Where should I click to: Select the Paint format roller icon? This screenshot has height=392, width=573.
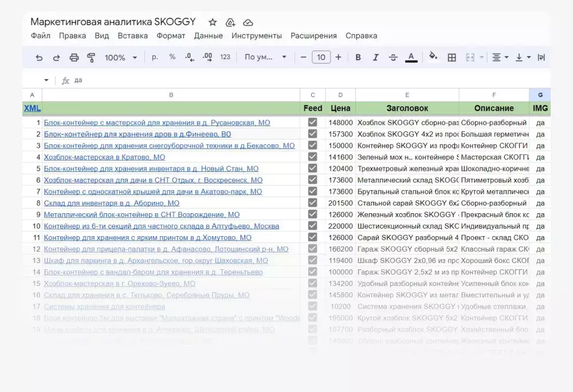[91, 57]
